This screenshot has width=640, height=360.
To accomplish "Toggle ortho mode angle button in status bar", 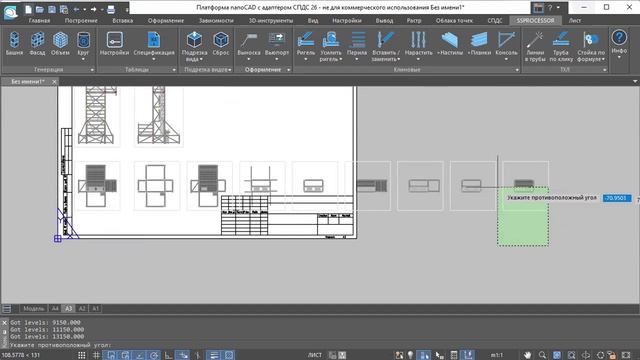I will tap(168, 355).
